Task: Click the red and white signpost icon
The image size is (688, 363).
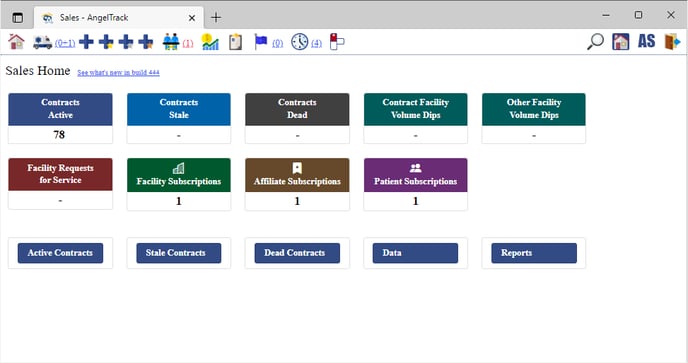Action: tap(337, 42)
